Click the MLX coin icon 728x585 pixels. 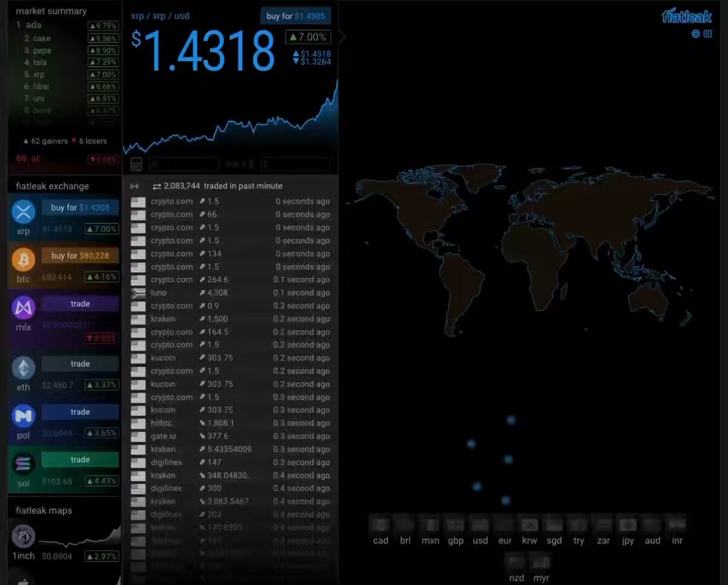pyautogui.click(x=24, y=308)
